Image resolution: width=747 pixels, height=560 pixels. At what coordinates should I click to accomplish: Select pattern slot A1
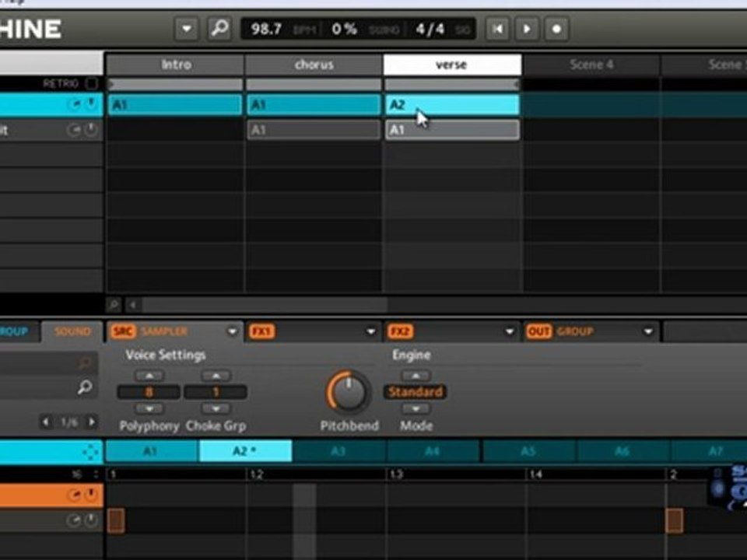[152, 450]
